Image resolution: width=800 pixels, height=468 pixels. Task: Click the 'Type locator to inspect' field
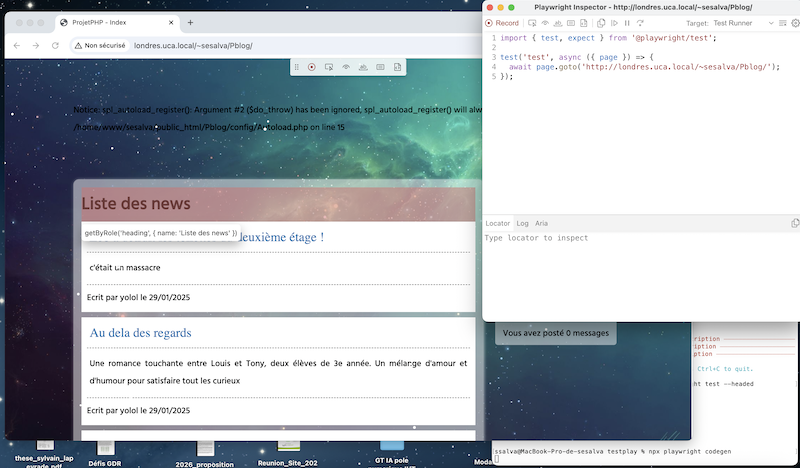coord(641,238)
